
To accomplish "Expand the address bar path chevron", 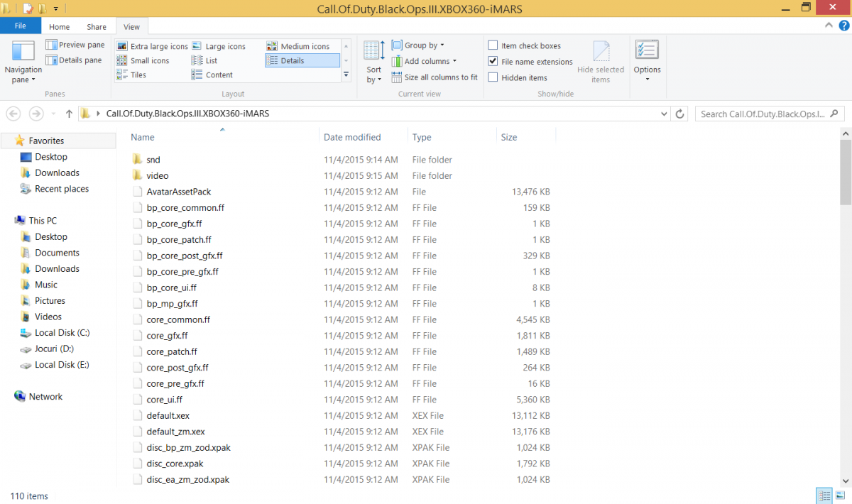I will click(98, 114).
